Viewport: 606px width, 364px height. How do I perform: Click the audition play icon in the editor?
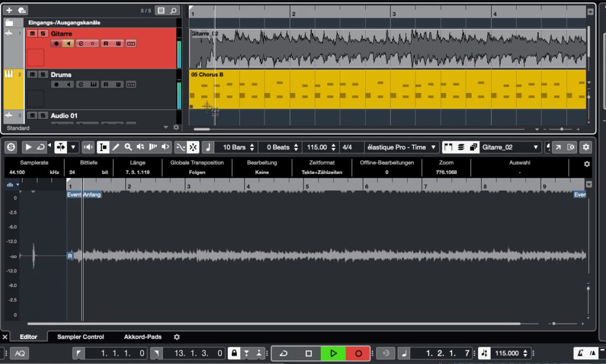[28, 147]
